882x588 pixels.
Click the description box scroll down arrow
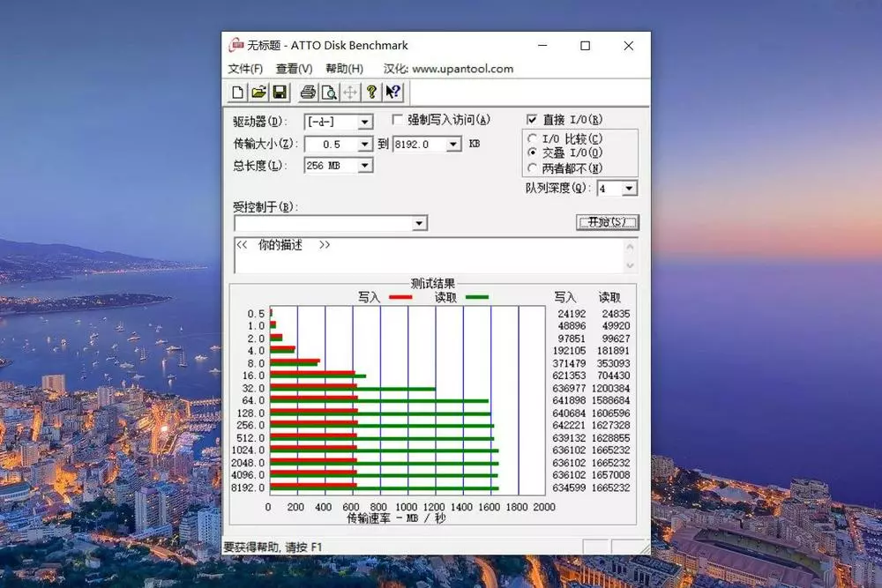(630, 265)
